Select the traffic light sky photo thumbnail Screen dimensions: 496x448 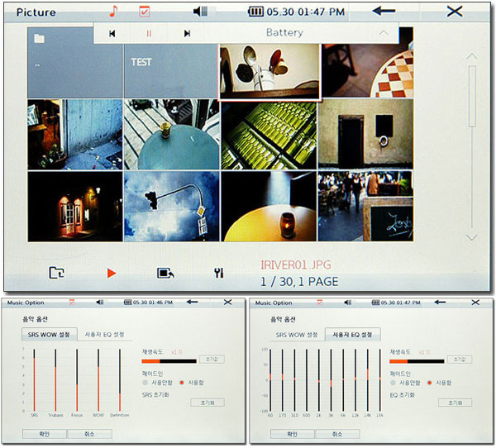(172, 207)
